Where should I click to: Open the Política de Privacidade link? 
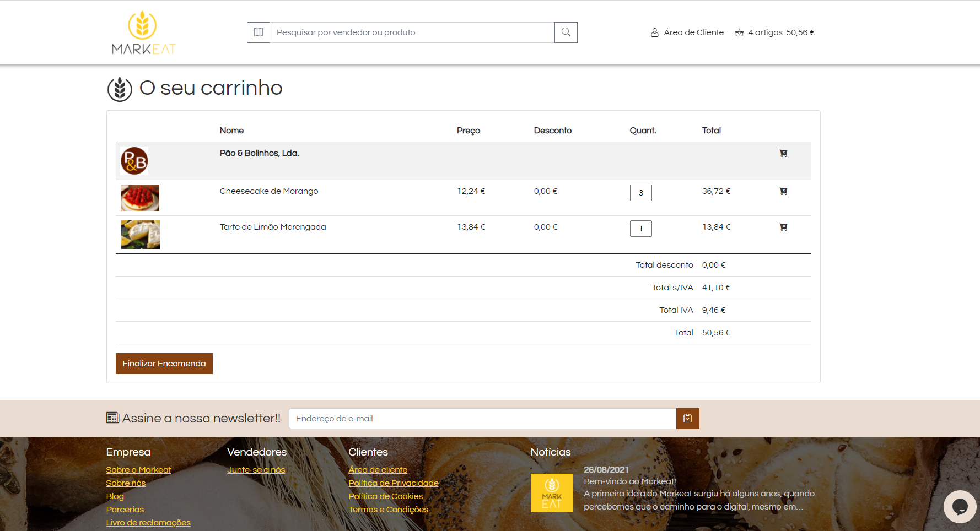click(x=393, y=483)
